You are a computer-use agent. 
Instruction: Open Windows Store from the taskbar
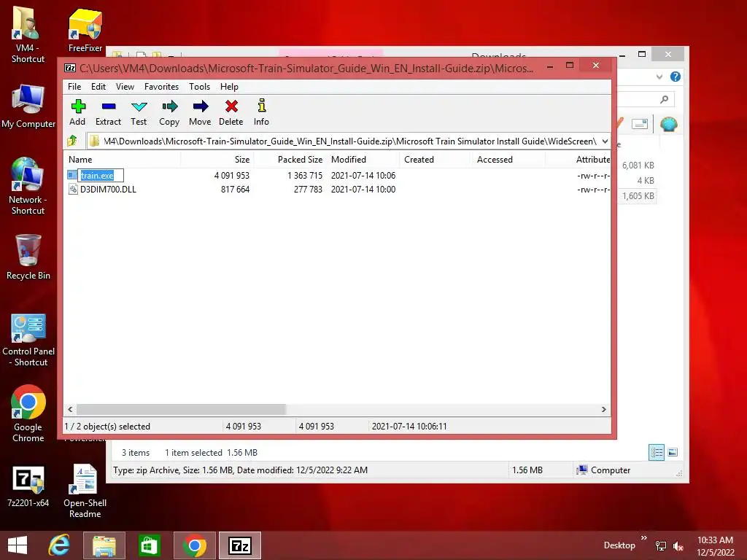[x=149, y=545]
